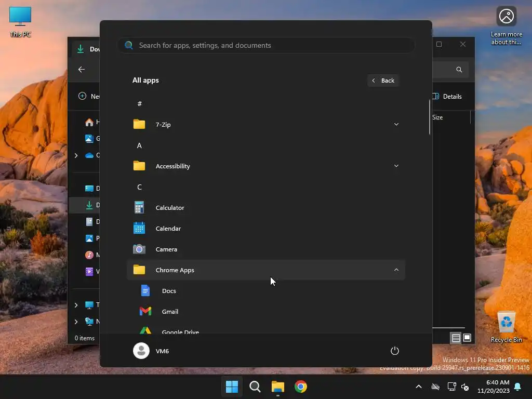
Task: Click the Windows Start button on taskbar
Action: tap(232, 387)
